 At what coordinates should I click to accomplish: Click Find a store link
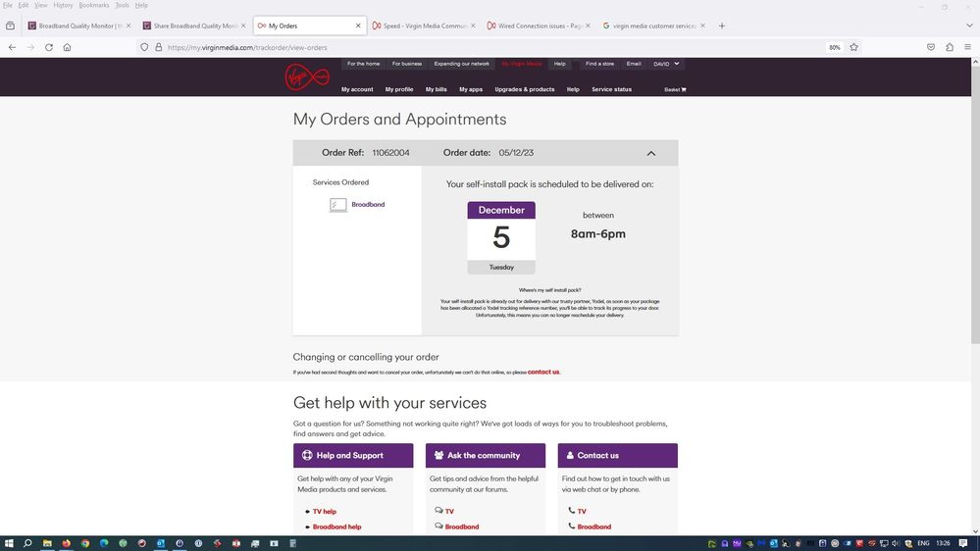click(599, 64)
